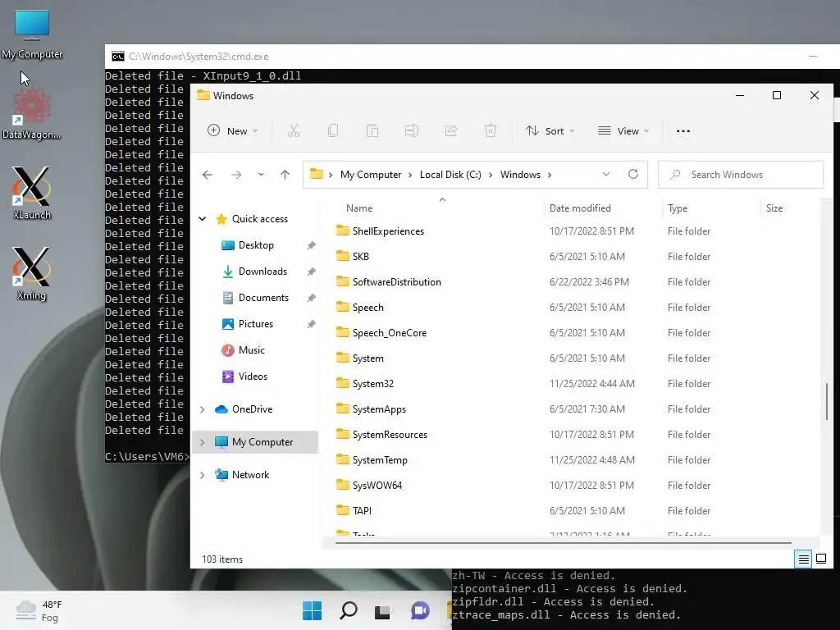Expand the OneDrive tree node
Viewport: 840px width, 630px height.
(x=202, y=409)
